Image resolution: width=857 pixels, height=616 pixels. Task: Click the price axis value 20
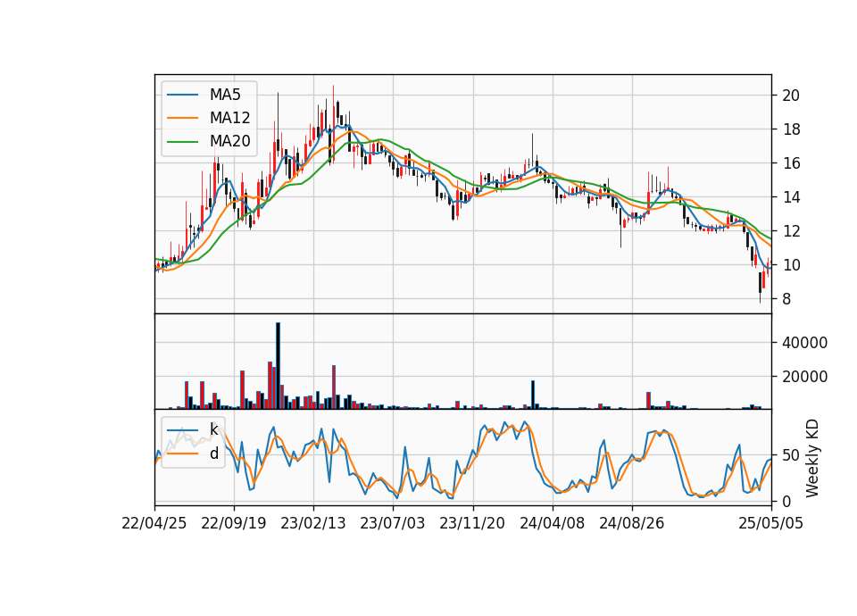pyautogui.click(x=791, y=96)
